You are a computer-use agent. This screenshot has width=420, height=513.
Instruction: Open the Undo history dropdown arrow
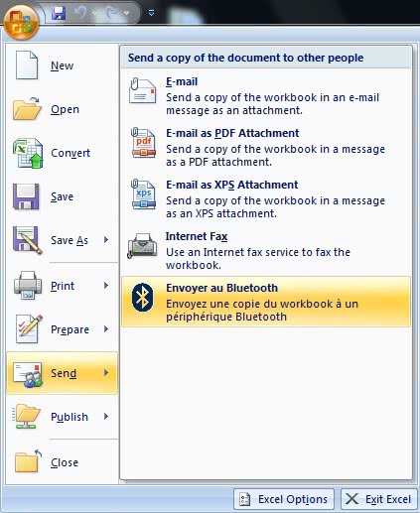[95, 14]
